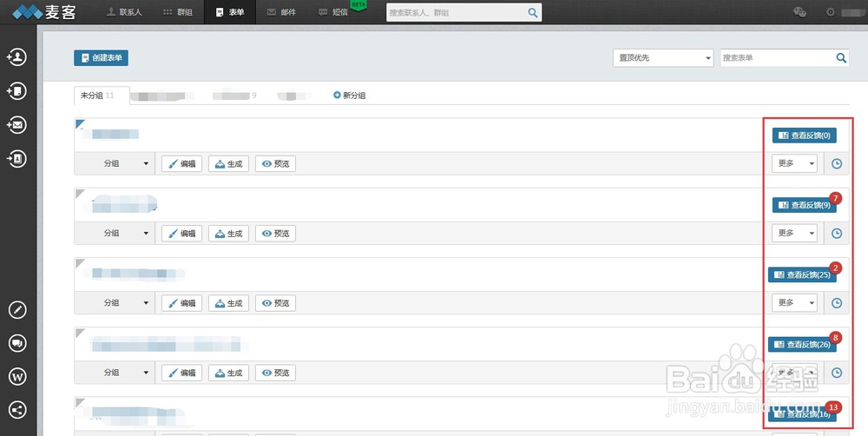Screen dimensions: 868x436
Task: Open 查看反馈(26) feedback
Action: pos(802,345)
